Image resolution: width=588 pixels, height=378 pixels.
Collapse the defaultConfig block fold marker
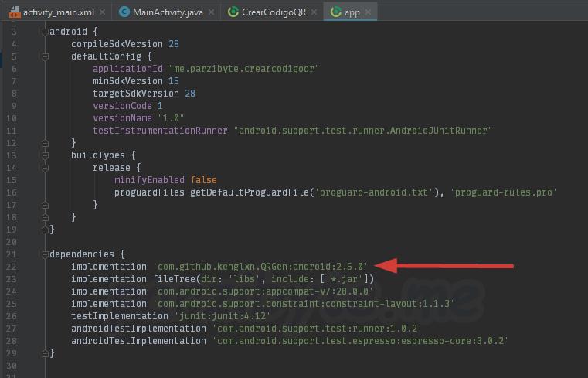pos(45,56)
